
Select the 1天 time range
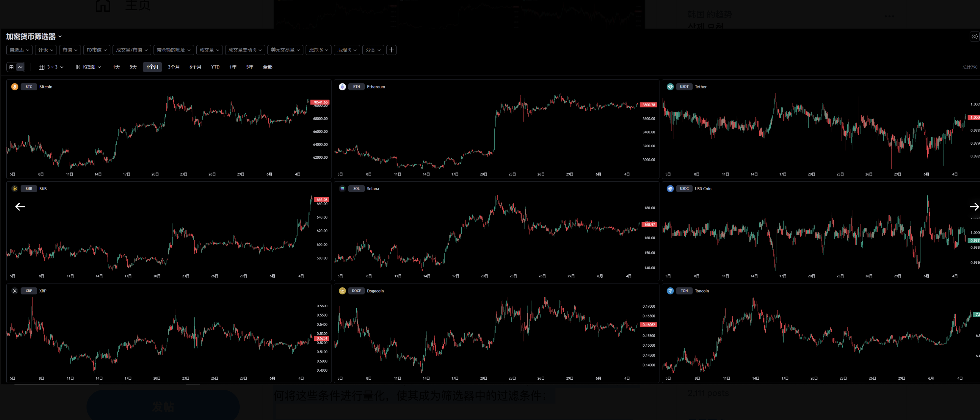click(x=116, y=67)
